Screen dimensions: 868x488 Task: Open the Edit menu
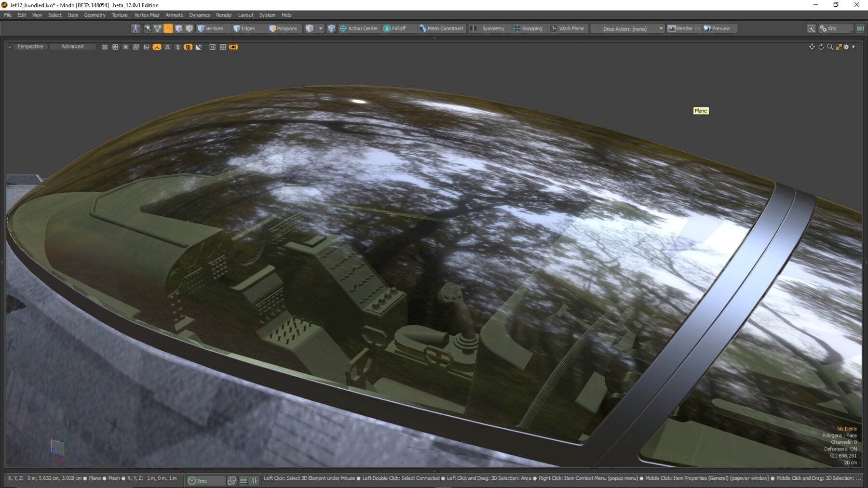pyautogui.click(x=22, y=15)
